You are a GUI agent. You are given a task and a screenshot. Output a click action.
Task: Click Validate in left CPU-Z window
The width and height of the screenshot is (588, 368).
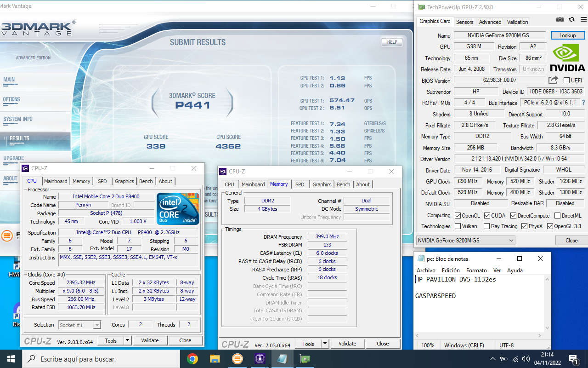[x=150, y=341]
